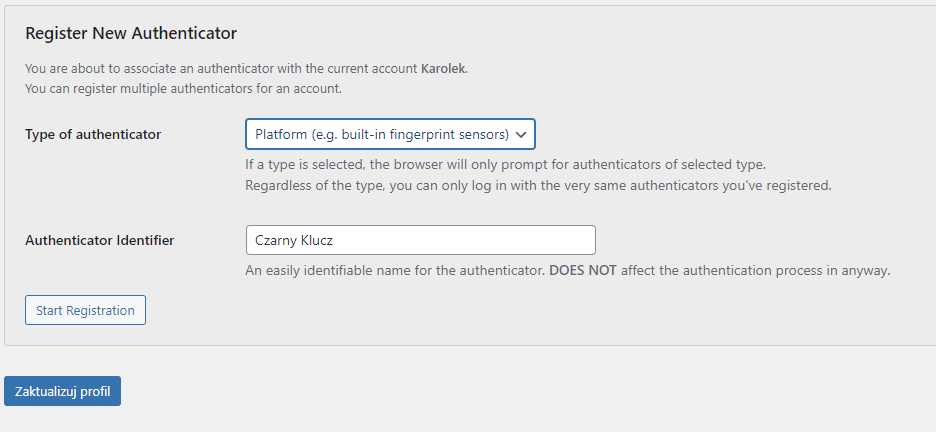Select the 'Platform (e.g. built-in fingerprint sensors)' option text
The width and height of the screenshot is (936, 432).
click(x=382, y=134)
